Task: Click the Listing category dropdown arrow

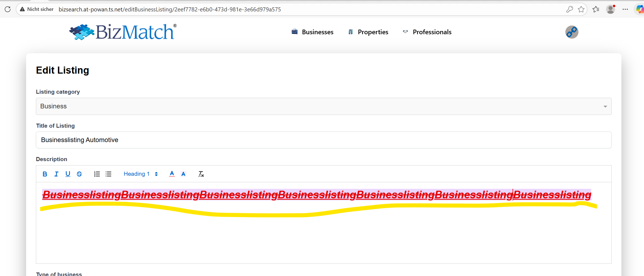Action: click(x=605, y=106)
